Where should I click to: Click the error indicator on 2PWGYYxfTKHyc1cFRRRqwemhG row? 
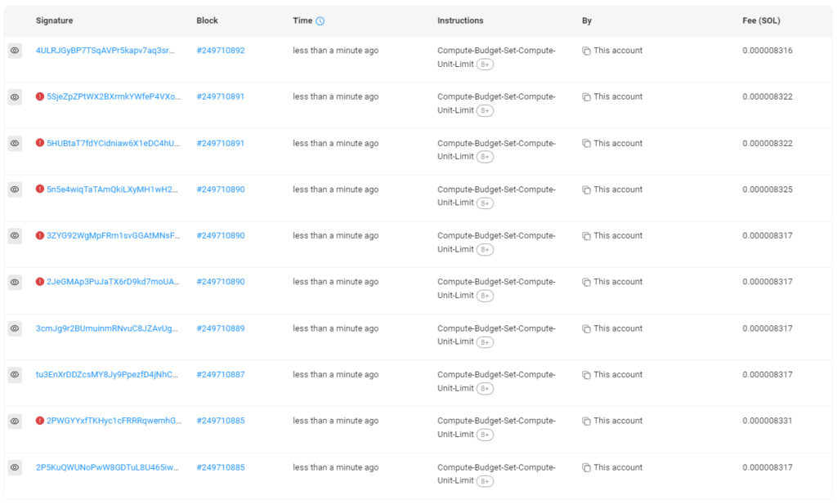[x=40, y=421]
